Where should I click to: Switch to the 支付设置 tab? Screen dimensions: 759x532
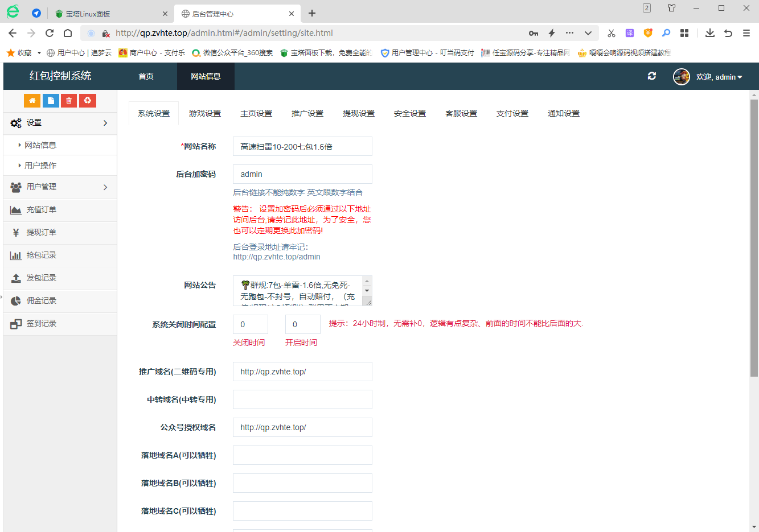point(512,113)
